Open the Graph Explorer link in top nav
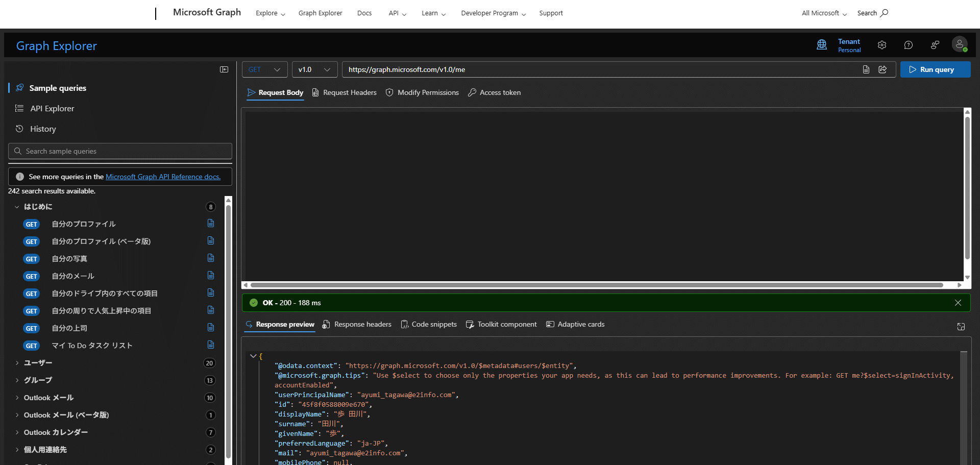The width and height of the screenshot is (980, 465). pos(320,13)
